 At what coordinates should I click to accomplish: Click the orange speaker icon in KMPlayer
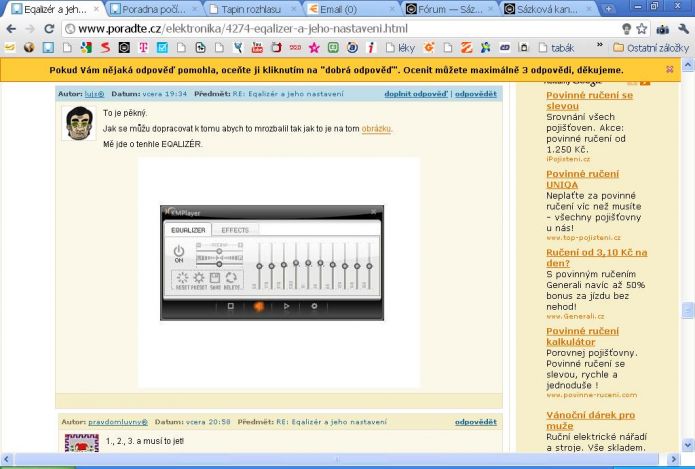[258, 306]
